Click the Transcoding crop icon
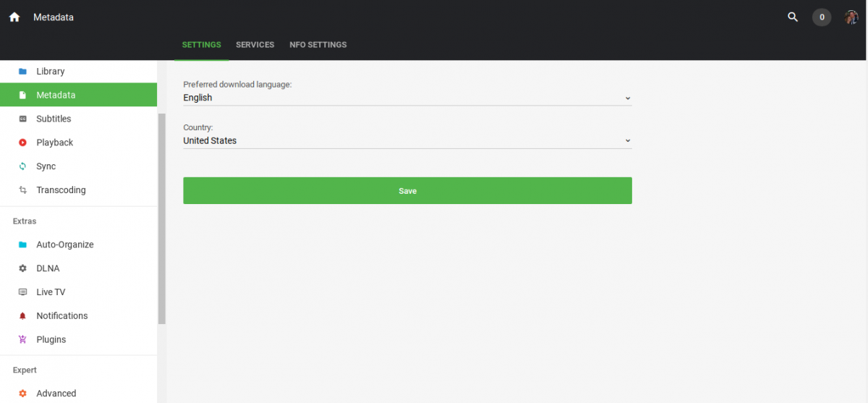This screenshot has width=868, height=403. click(22, 190)
